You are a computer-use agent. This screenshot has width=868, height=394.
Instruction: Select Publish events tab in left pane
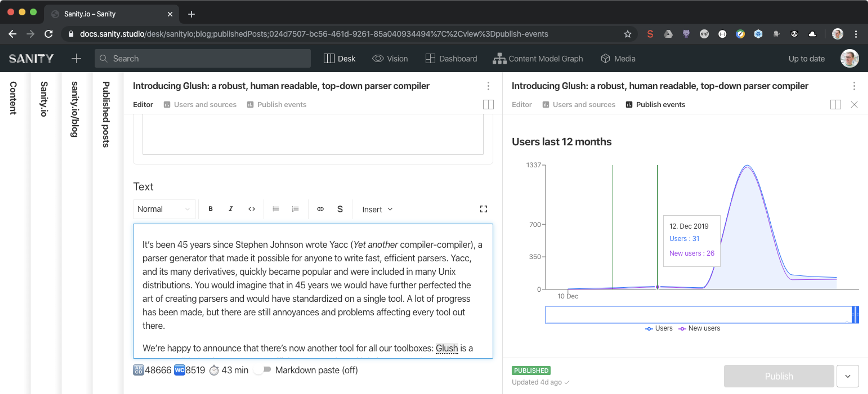(277, 104)
